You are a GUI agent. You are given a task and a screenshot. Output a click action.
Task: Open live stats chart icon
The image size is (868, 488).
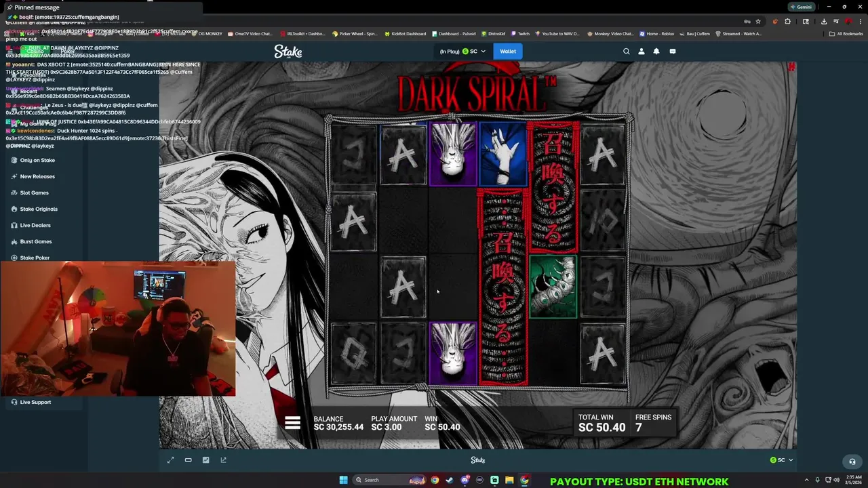point(205,460)
